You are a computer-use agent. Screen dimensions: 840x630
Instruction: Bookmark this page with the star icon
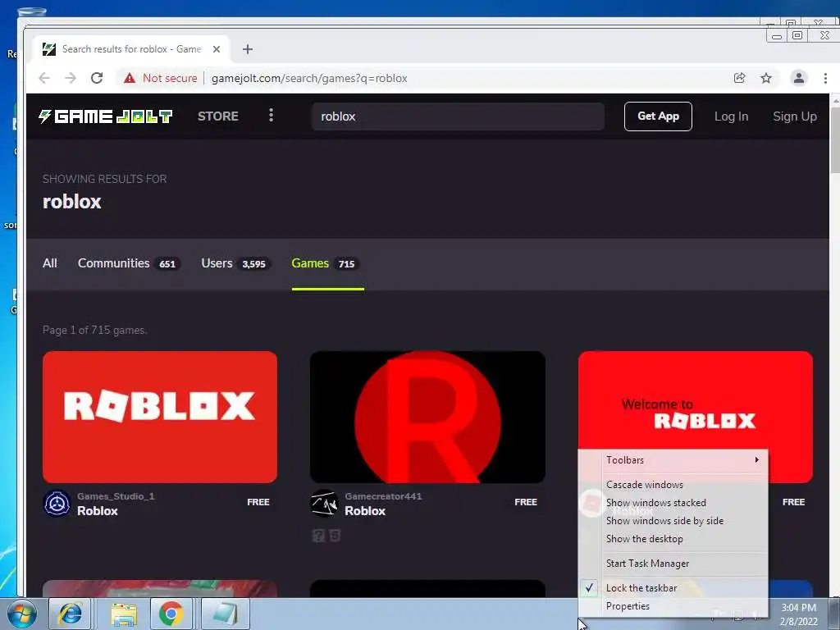pos(766,78)
